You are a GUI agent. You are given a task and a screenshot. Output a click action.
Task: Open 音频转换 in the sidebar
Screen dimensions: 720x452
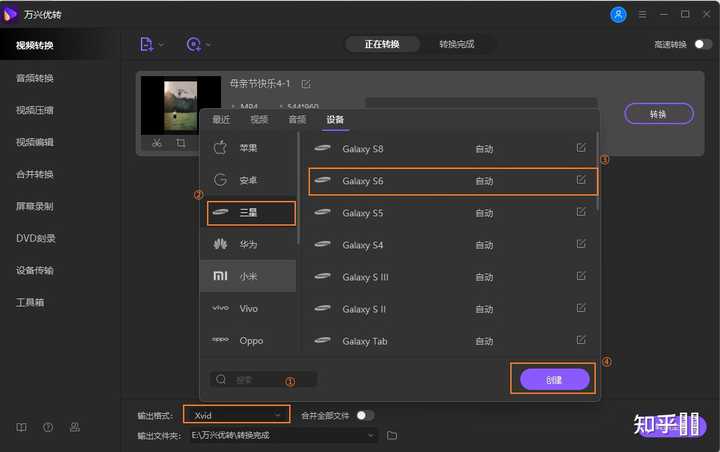point(35,78)
